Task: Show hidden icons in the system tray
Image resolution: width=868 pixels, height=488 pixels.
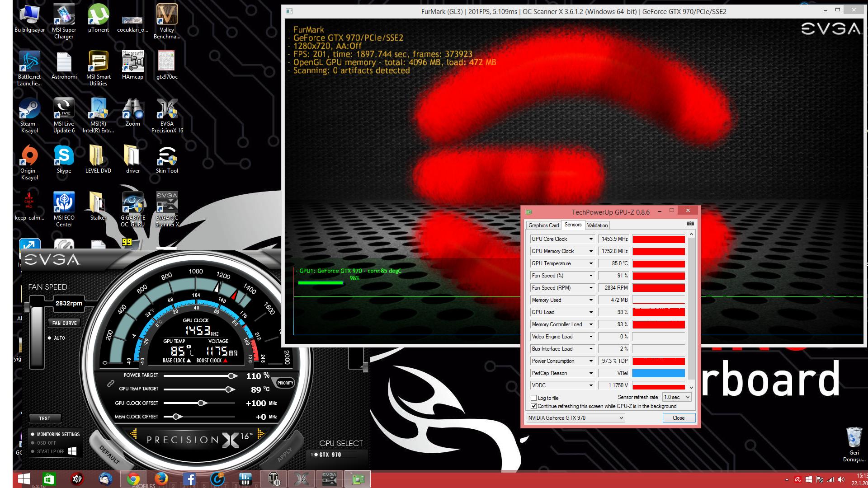Action: [x=787, y=479]
